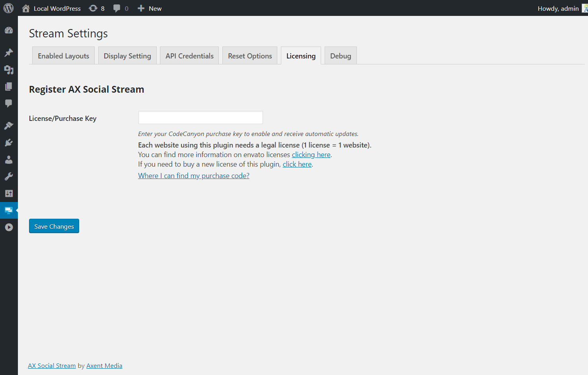Viewport: 588px width, 375px height.
Task: Click the 'Enter your CodeCanyon purchase key' hint
Action: click(x=248, y=134)
